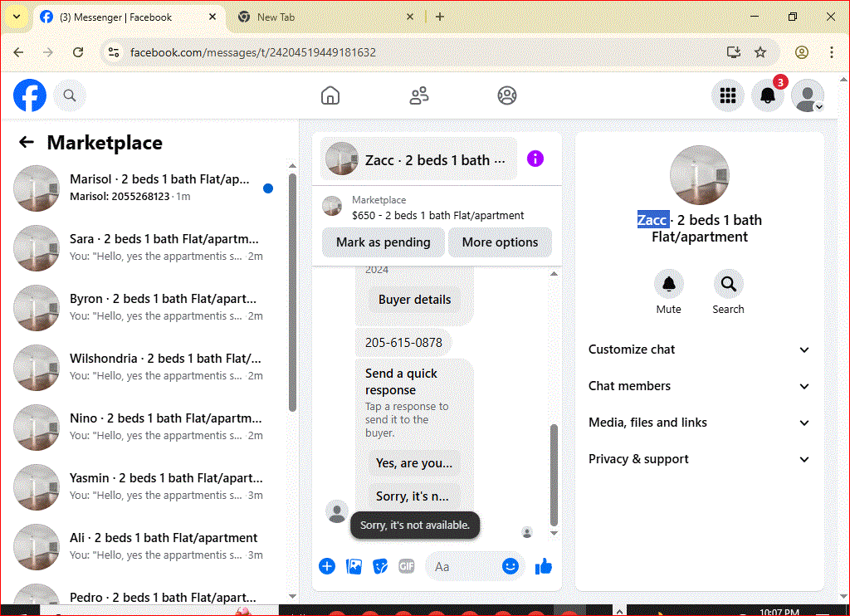Open Yasmin conversation in chat list
This screenshot has height=616, width=850.
145,486
